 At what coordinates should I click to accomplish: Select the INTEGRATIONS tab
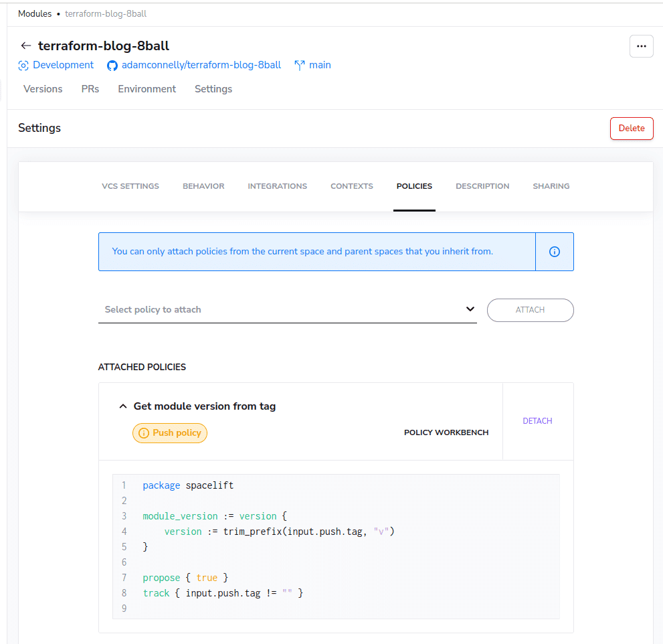tap(278, 186)
